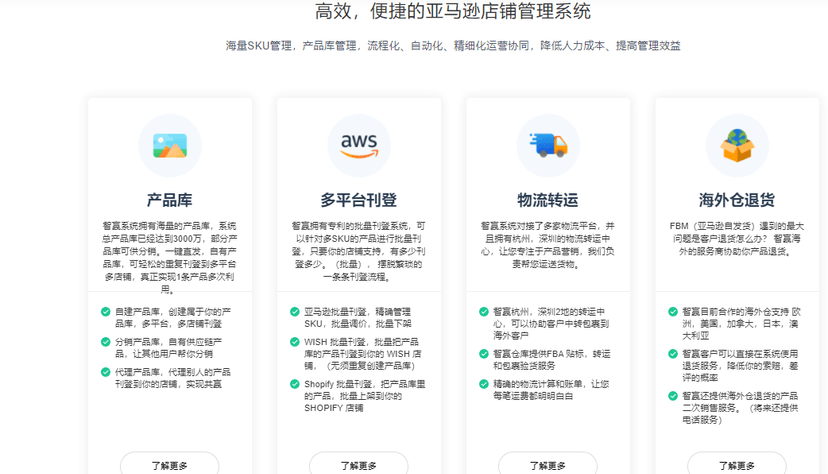
Task: Click the 海外仓退货 card title
Action: (x=737, y=200)
